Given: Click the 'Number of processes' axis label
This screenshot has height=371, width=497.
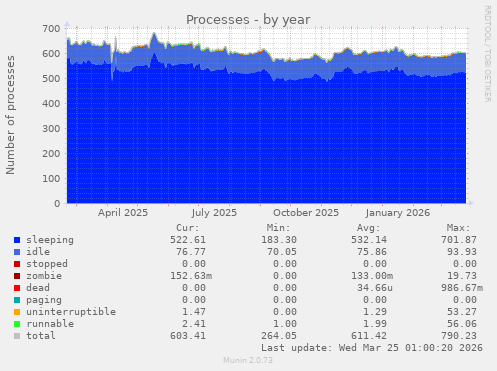Looking at the screenshot, I should click(10, 115).
